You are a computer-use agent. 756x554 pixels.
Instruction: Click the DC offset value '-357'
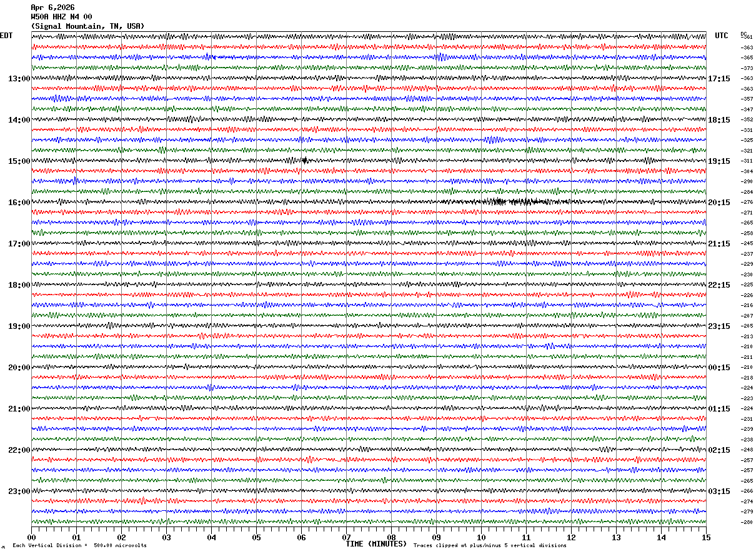pos(747,99)
